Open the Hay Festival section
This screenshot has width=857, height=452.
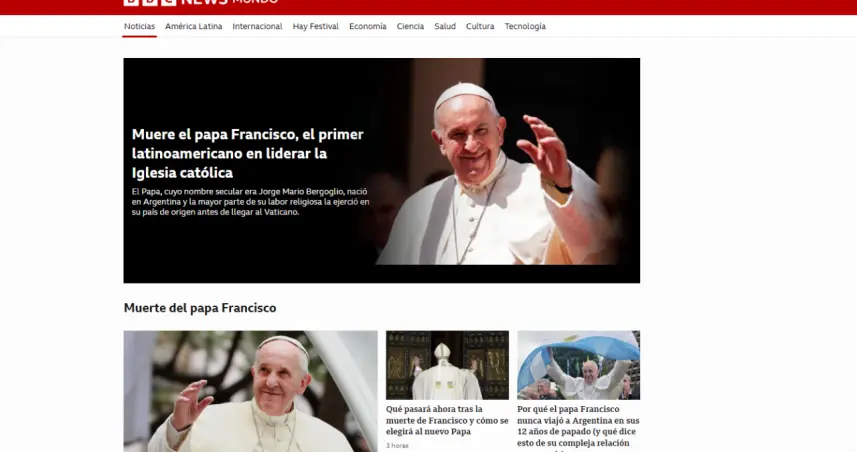pyautogui.click(x=315, y=27)
